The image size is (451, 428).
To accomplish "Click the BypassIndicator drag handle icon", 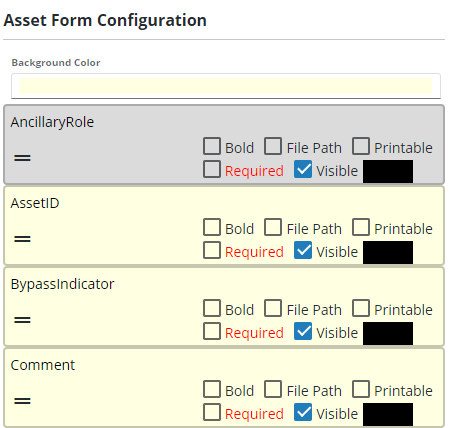I will coord(22,320).
